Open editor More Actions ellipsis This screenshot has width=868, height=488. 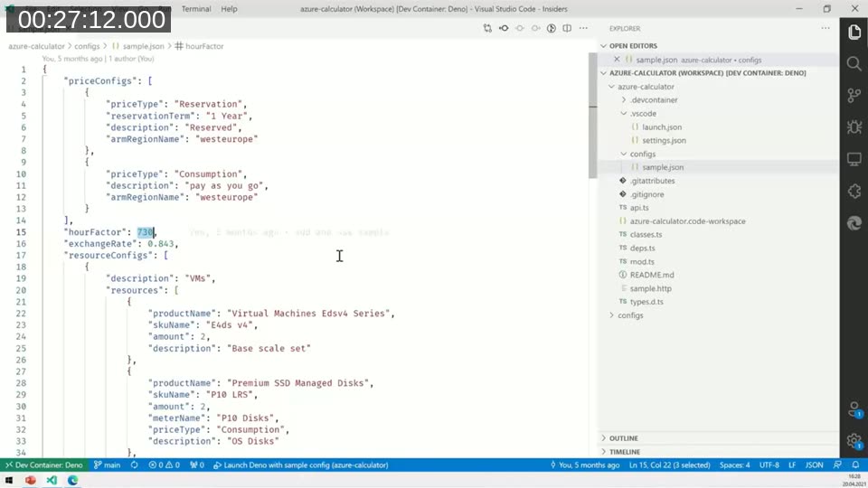click(583, 28)
